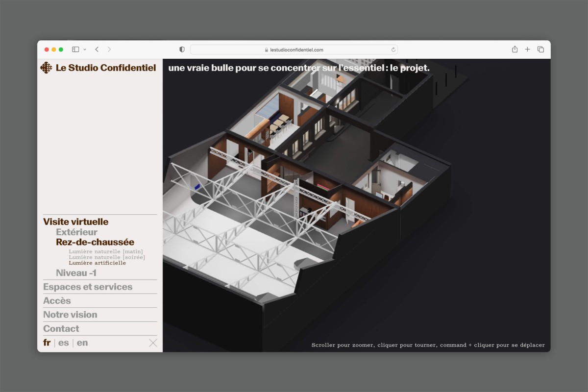Reload the page via the address bar icon
The height and width of the screenshot is (392, 588).
coord(393,49)
